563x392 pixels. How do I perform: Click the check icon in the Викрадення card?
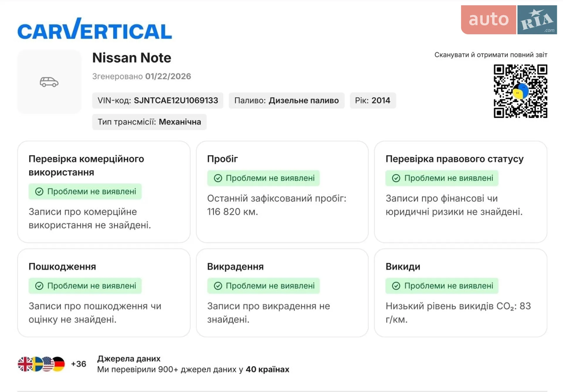(218, 286)
